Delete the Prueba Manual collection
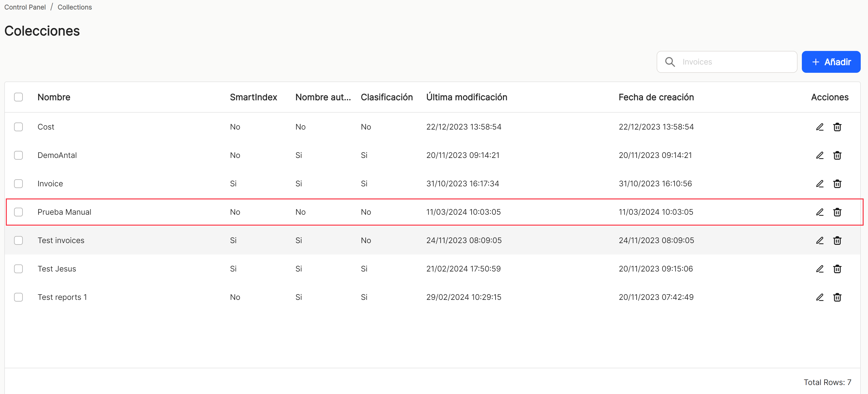The image size is (868, 394). (x=837, y=212)
